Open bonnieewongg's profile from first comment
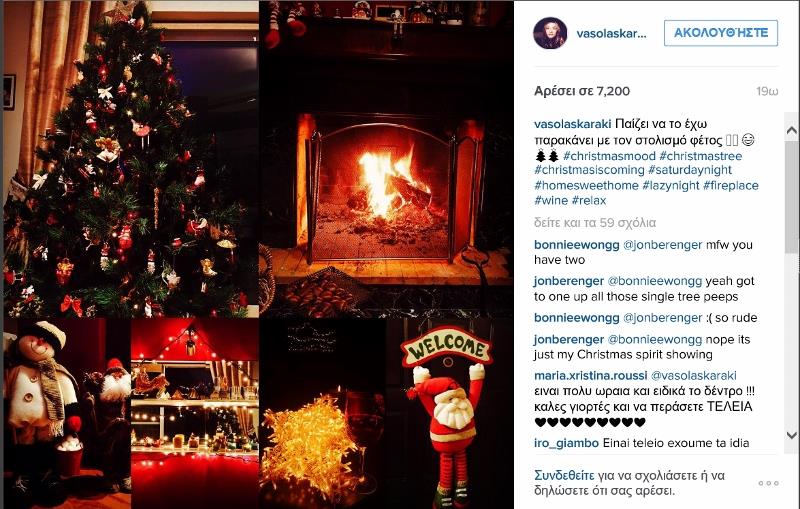Screen dimensions: 800x509 pyautogui.click(x=577, y=245)
